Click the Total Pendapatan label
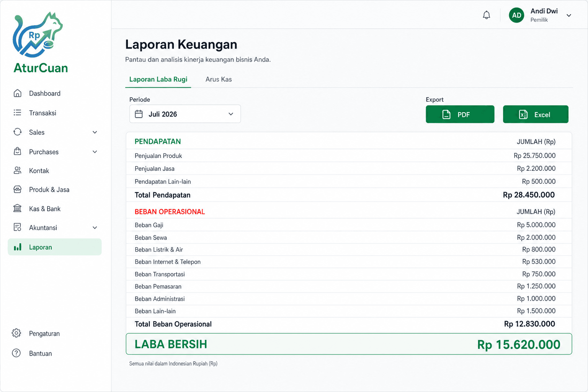 162,195
